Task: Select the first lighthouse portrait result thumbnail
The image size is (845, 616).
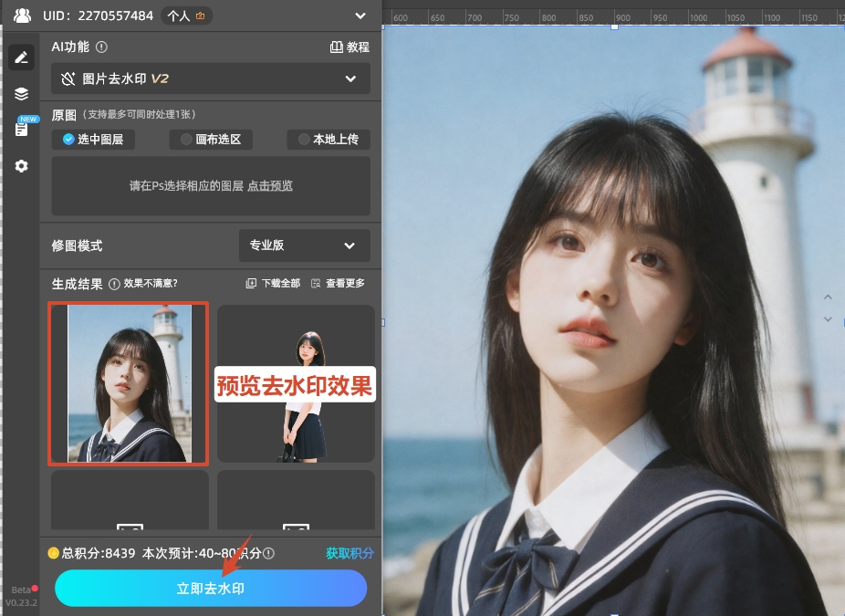Action: tap(129, 383)
